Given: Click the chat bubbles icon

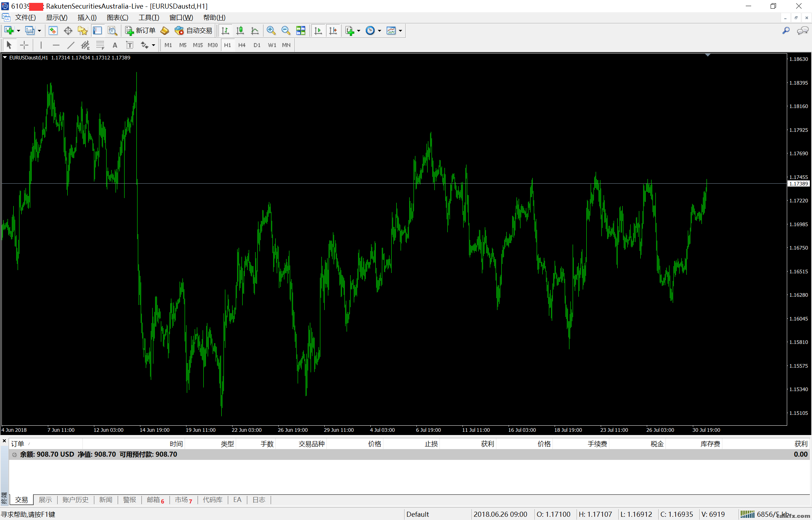Looking at the screenshot, I should (x=803, y=31).
